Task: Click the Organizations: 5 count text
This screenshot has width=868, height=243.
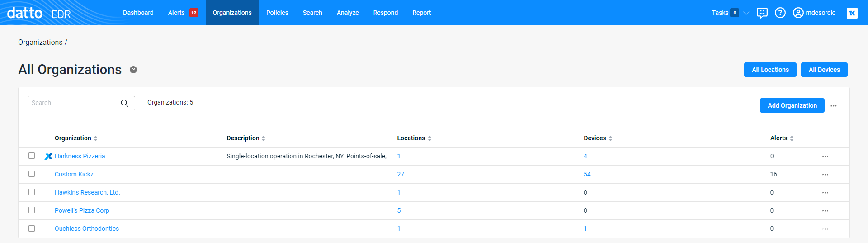Action: coord(170,102)
